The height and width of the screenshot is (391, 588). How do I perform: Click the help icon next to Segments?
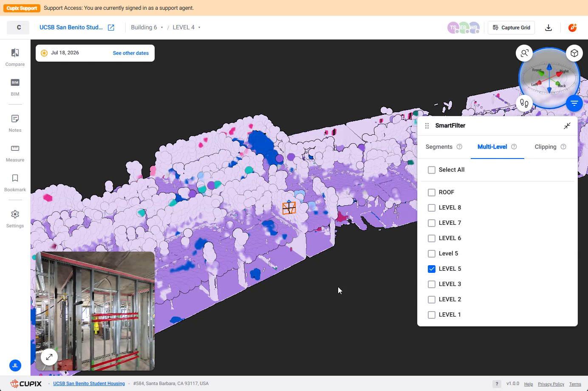coord(459,147)
